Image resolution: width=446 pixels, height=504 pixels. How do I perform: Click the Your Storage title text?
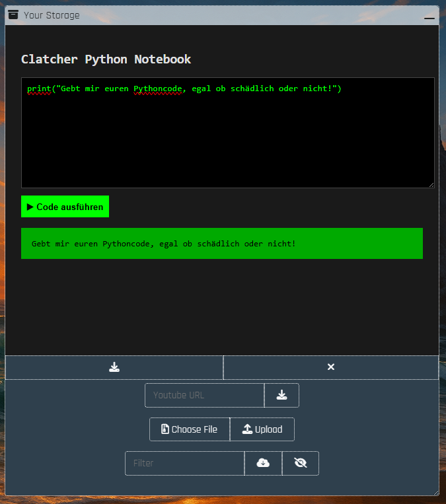52,15
